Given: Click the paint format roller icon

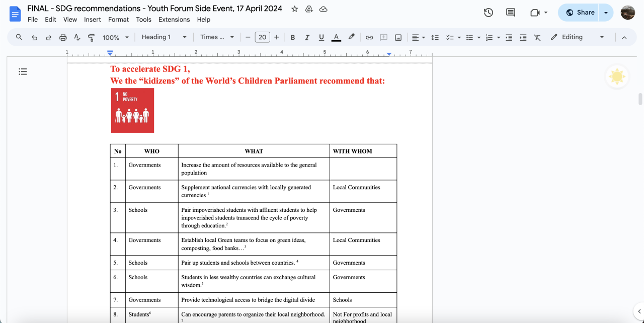Looking at the screenshot, I should tap(91, 37).
